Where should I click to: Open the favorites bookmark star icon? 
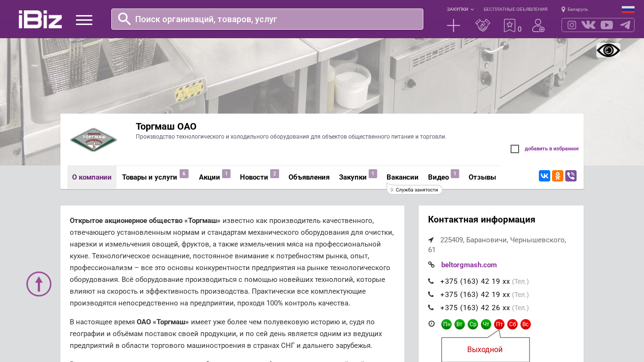click(510, 25)
